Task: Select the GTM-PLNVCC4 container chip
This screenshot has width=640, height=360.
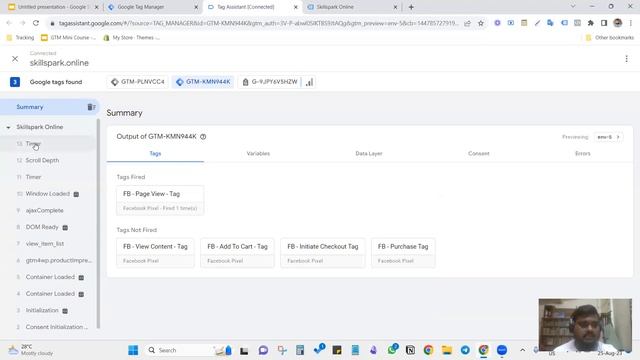Action: [x=138, y=82]
